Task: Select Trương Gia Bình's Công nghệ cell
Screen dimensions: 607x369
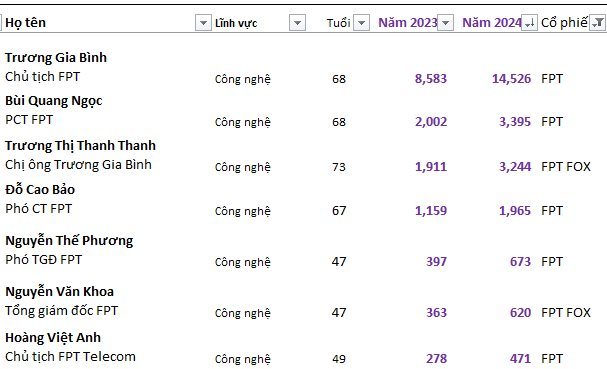Action: [243, 79]
